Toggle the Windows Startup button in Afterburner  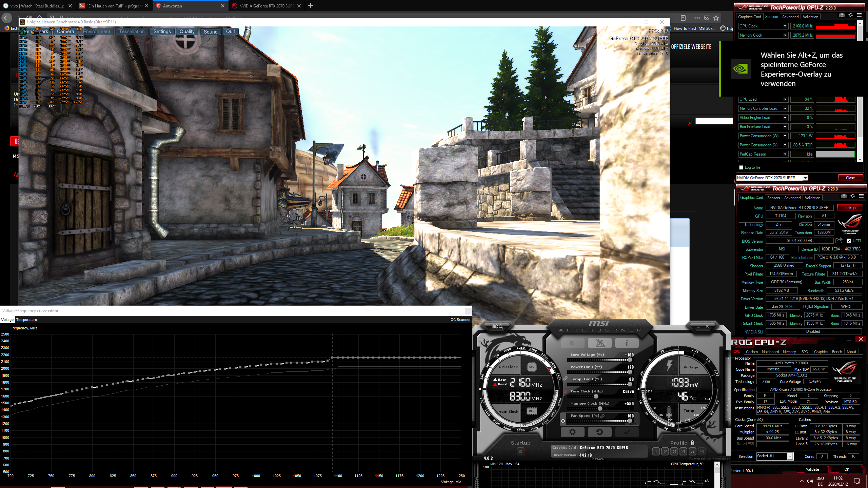tap(520, 451)
